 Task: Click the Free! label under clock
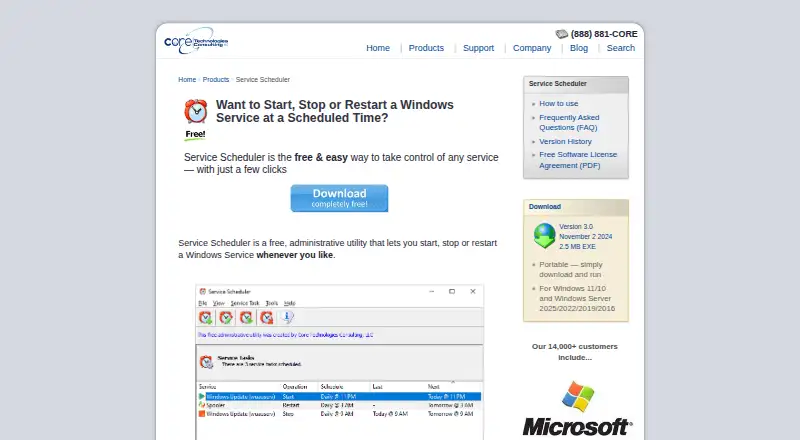click(x=195, y=134)
